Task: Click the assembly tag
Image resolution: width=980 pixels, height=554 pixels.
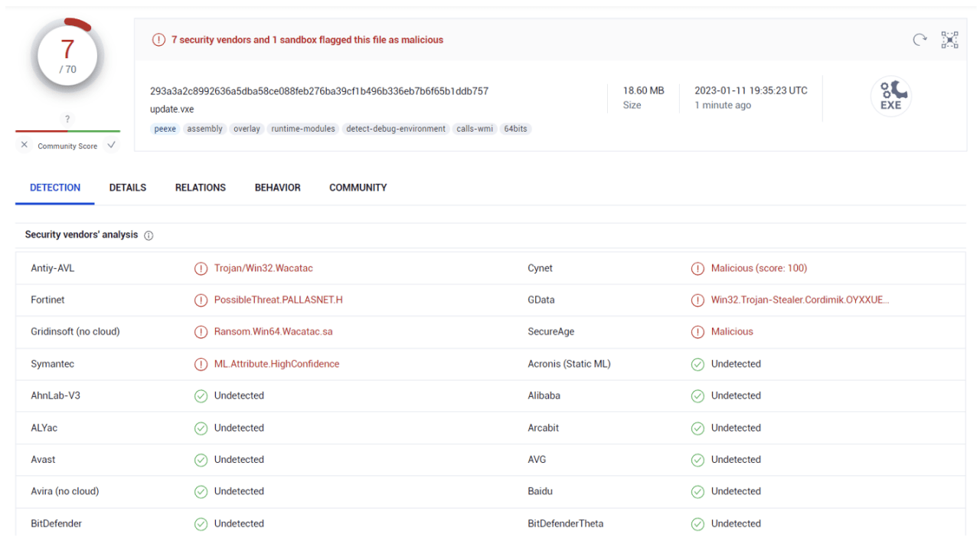Action: point(204,129)
